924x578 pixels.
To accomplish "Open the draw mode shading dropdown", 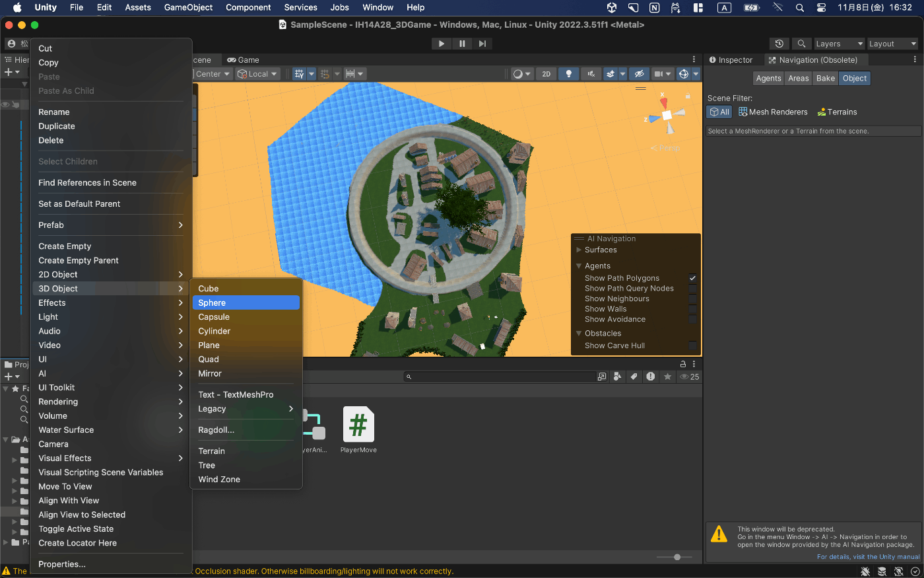I will click(522, 74).
